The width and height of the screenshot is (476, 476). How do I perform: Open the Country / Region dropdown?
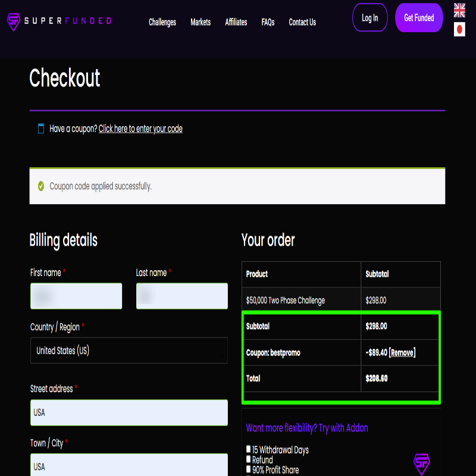(129, 350)
